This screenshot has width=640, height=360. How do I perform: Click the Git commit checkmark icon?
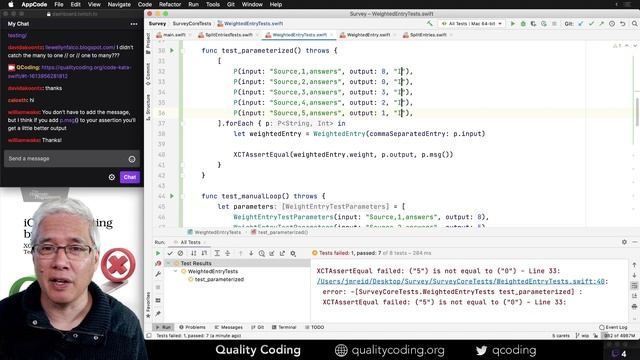591,24
